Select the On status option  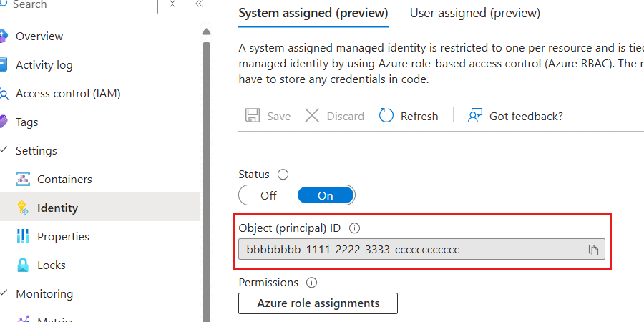click(x=326, y=195)
